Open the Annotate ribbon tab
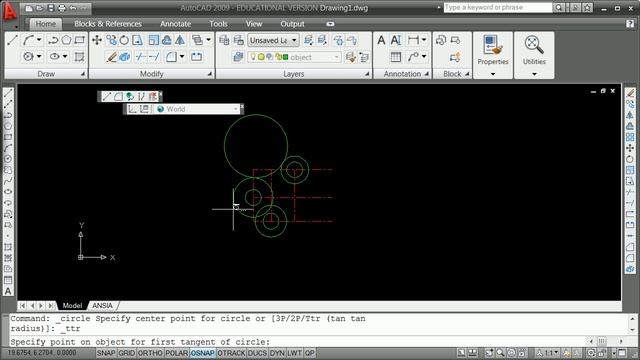Screen dimensions: 640x360 [x=176, y=24]
